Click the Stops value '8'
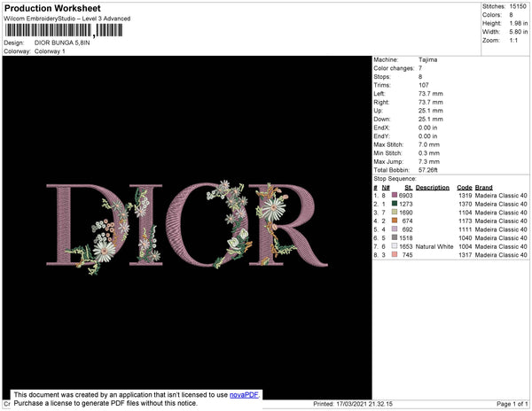Screen dimensions: 532x411 (x=420, y=76)
